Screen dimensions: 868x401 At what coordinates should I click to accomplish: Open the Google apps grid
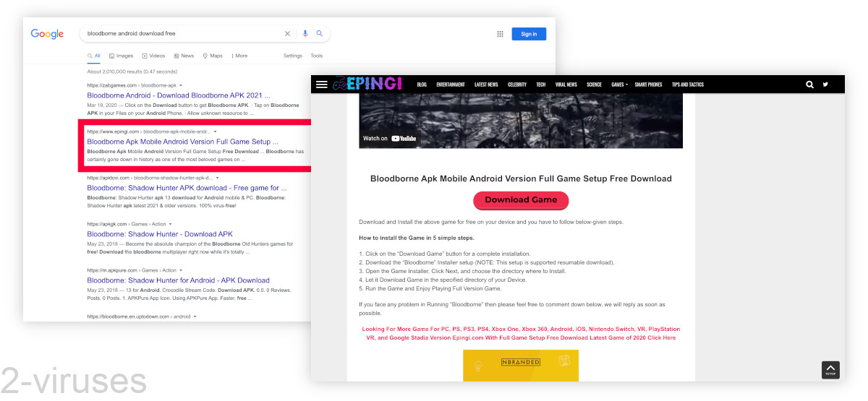500,34
